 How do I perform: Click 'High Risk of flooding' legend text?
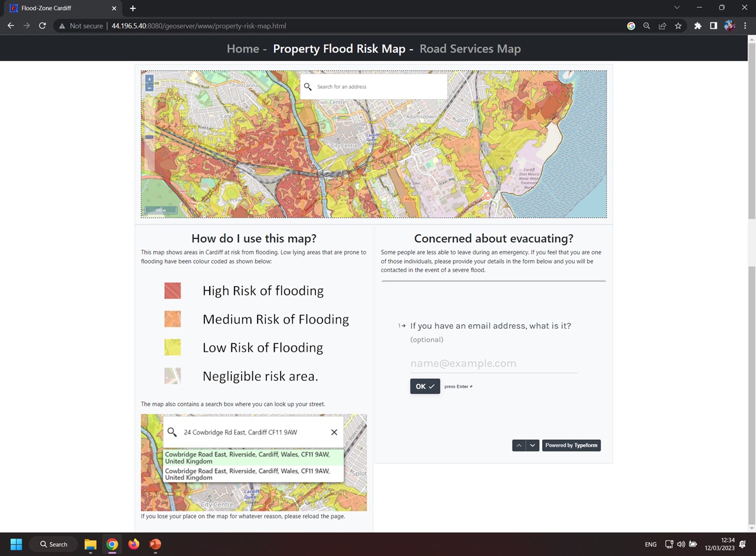click(263, 290)
